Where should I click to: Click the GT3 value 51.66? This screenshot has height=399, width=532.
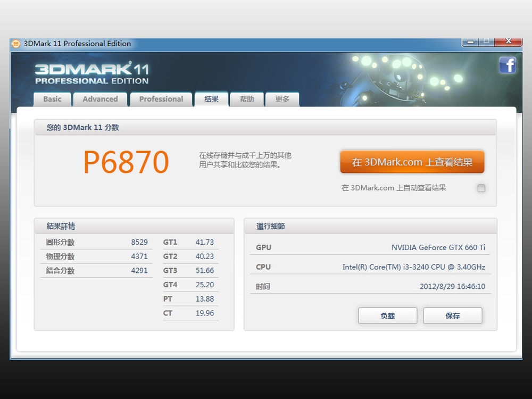pos(205,271)
